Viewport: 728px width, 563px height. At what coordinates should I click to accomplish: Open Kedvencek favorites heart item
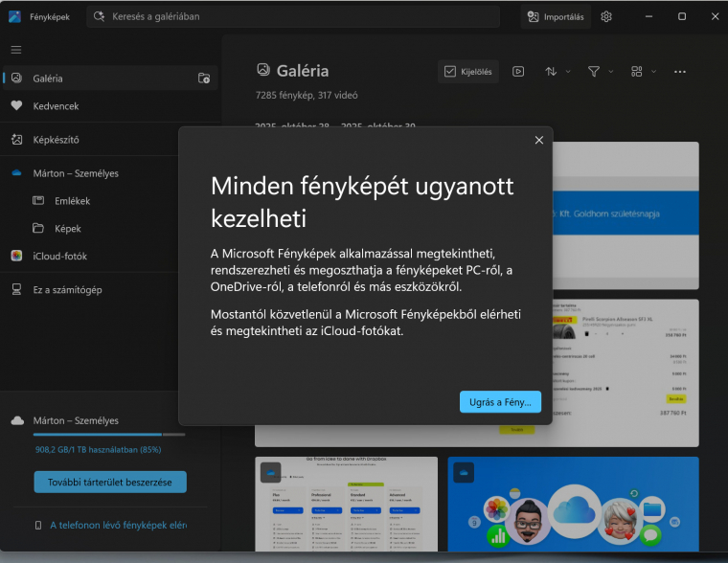tap(56, 105)
